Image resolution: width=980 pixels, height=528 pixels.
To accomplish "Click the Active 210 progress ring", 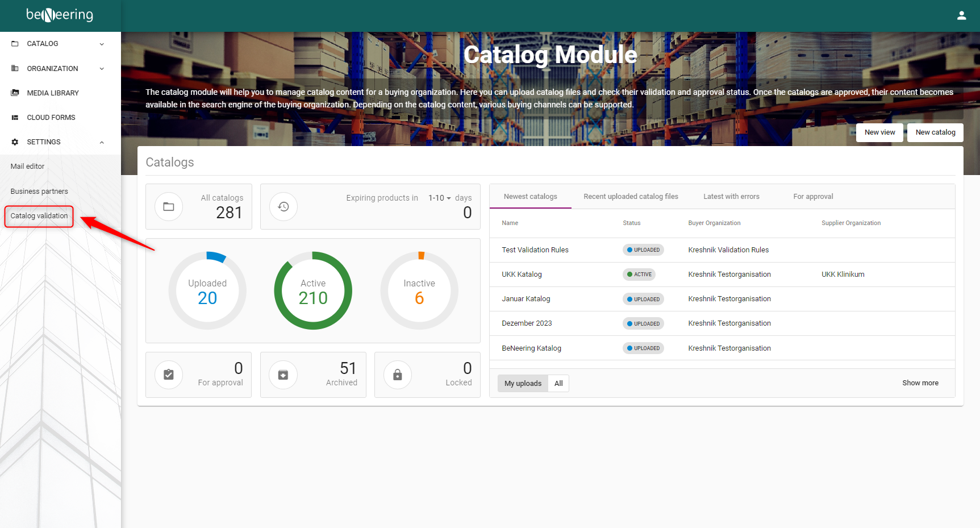I will (x=313, y=290).
